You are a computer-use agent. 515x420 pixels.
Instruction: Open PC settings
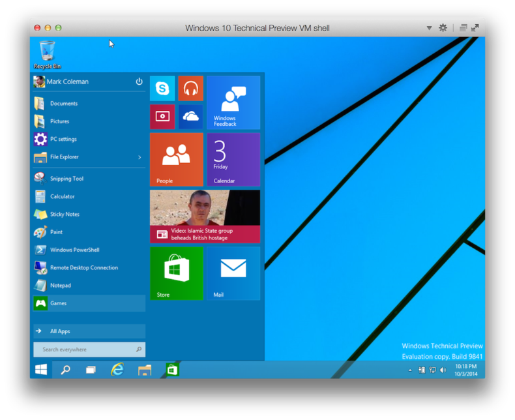[89, 139]
